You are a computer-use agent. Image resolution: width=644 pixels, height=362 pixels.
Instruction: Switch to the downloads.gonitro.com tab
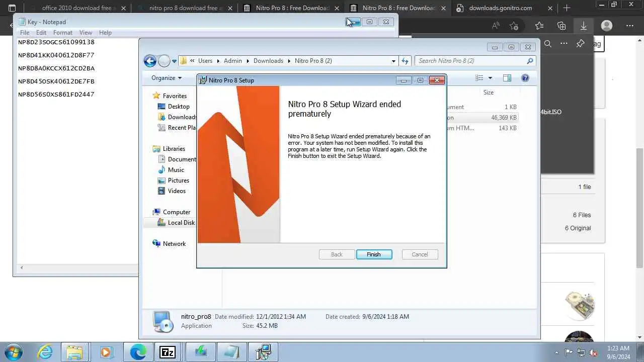(500, 8)
